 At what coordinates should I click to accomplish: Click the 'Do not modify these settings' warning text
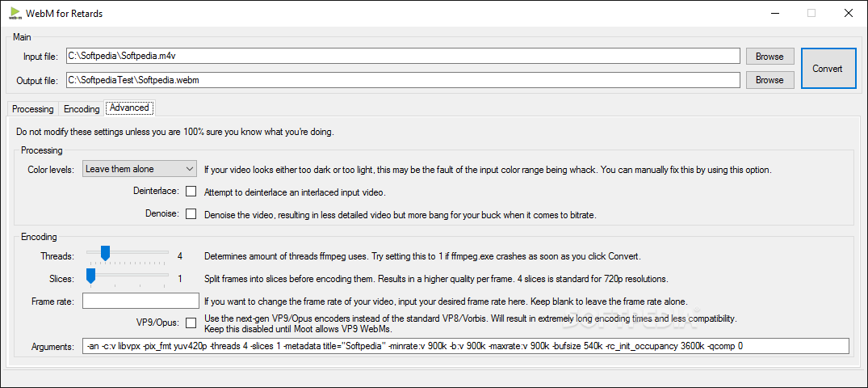click(x=175, y=133)
